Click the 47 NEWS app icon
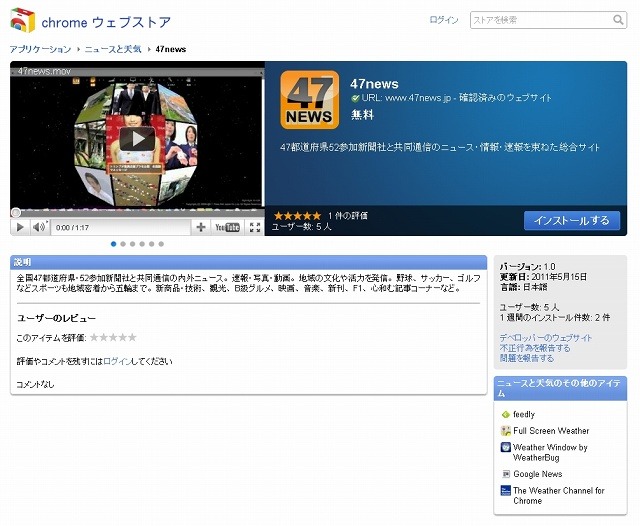The image size is (640, 526). (x=310, y=100)
